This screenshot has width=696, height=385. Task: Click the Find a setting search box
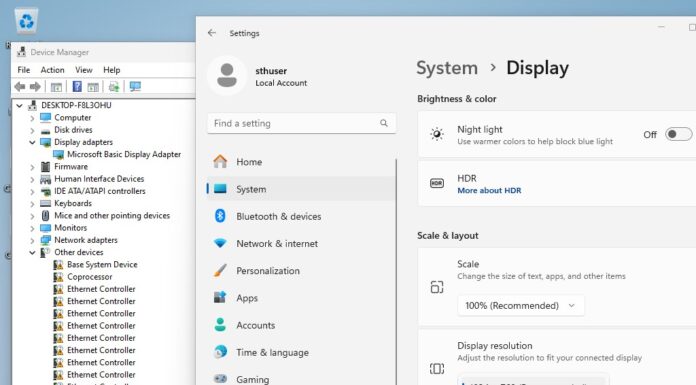(x=301, y=123)
